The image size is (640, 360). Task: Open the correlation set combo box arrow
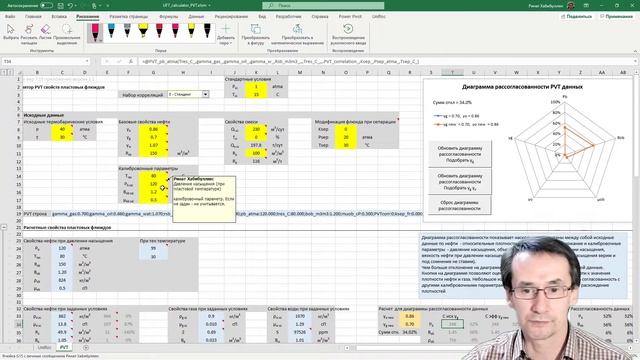pyautogui.click(x=205, y=94)
